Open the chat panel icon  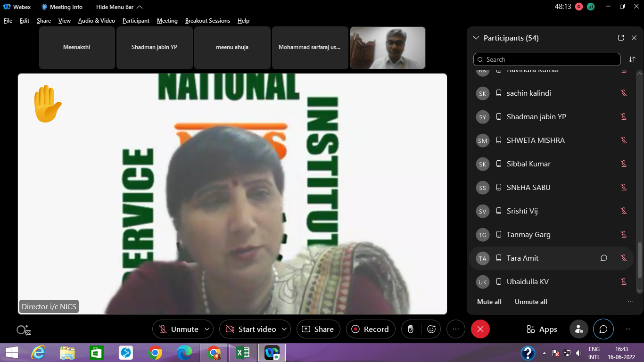[x=603, y=329]
